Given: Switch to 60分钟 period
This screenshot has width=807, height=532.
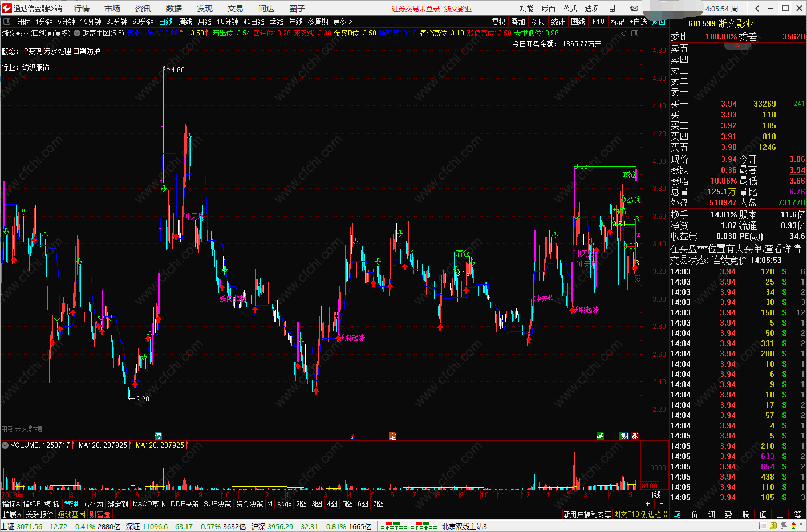Looking at the screenshot, I should pyautogui.click(x=143, y=22).
